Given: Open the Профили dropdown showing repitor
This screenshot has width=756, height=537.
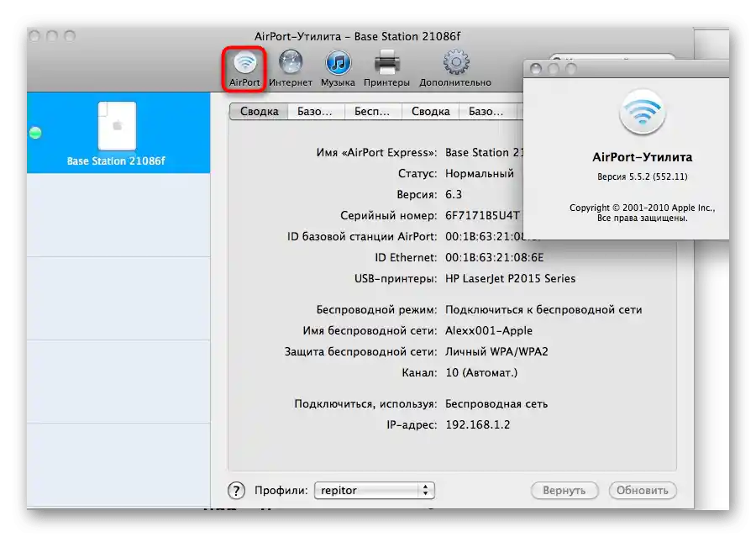Looking at the screenshot, I should pyautogui.click(x=375, y=490).
